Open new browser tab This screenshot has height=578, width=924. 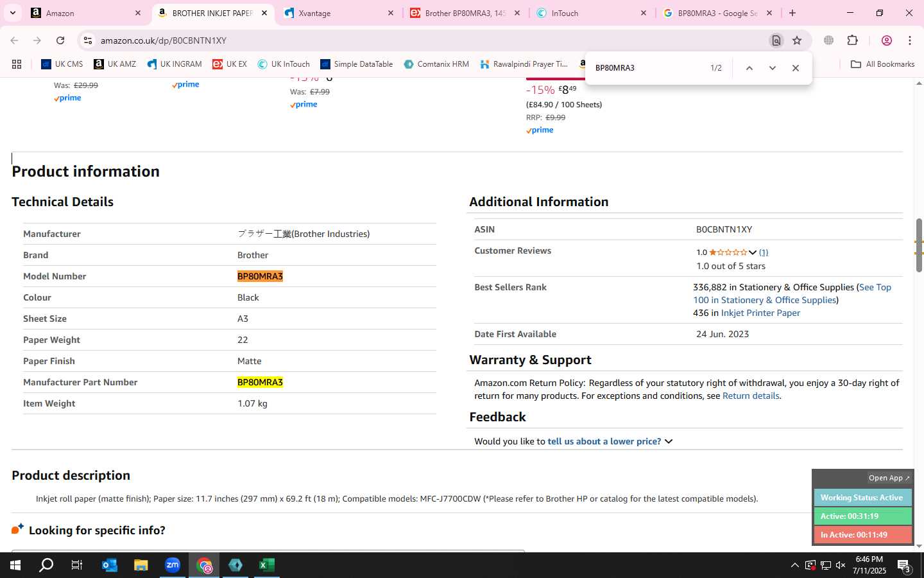(792, 13)
